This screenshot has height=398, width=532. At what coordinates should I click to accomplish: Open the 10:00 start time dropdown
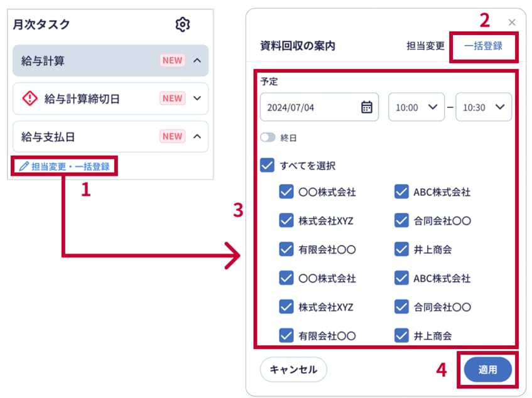coord(416,107)
